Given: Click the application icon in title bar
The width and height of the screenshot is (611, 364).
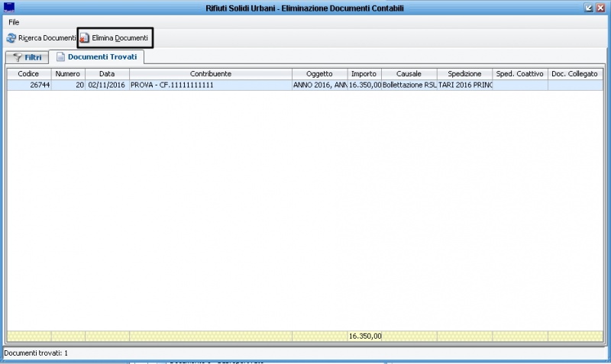Looking at the screenshot, I should [x=9, y=8].
